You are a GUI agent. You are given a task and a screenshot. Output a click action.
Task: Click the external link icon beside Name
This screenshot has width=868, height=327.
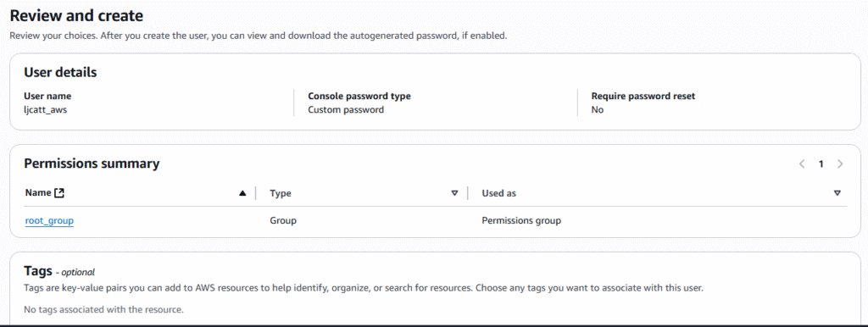(x=60, y=193)
